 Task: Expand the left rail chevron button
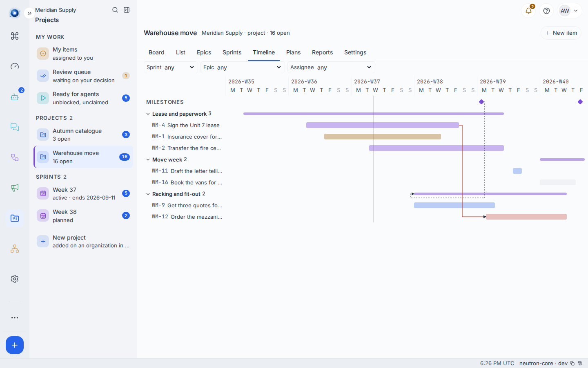(x=29, y=13)
